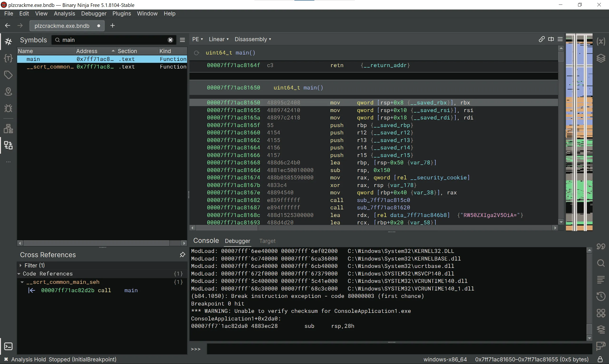Click the Debugger bug sidebar icon
Viewport: 609px width, 364px height.
8,108
